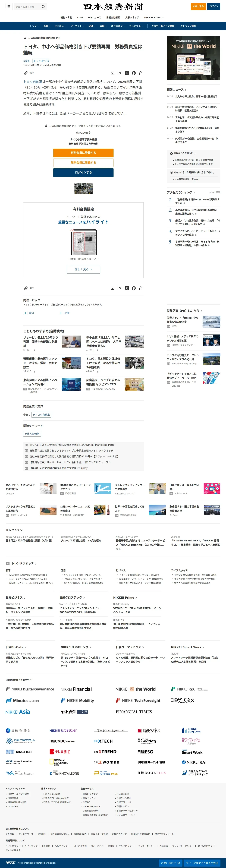Expand the マーケット navigation dropdown
Screen dimensions: 226x868
[77, 26]
